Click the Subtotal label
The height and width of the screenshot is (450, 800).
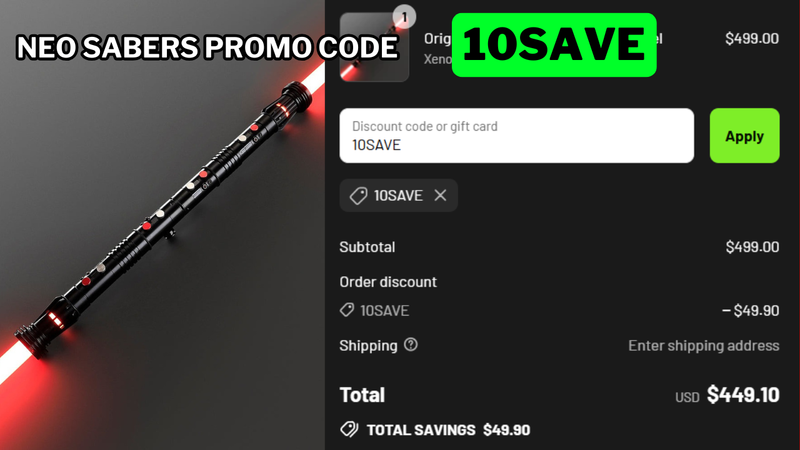coord(367,247)
